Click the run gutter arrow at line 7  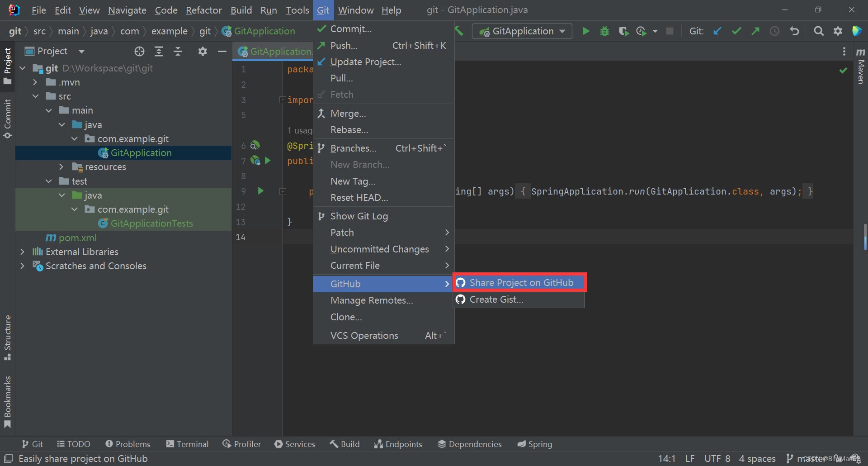[268, 161]
